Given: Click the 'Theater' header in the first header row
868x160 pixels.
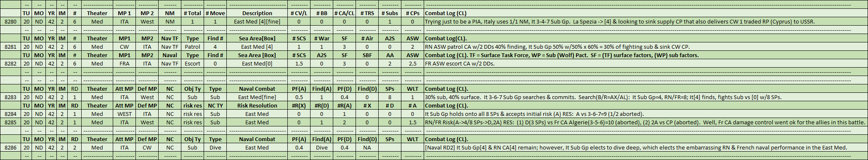Looking at the screenshot, I should [x=97, y=13].
